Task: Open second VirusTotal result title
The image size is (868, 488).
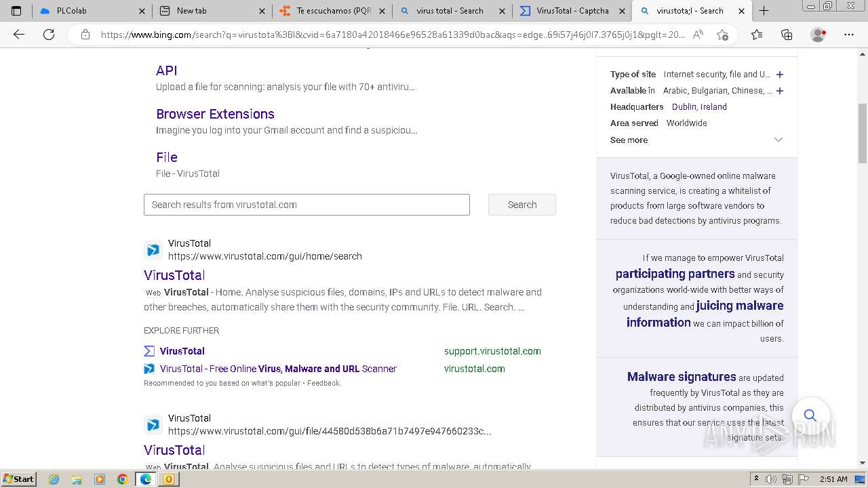Action: (x=174, y=450)
